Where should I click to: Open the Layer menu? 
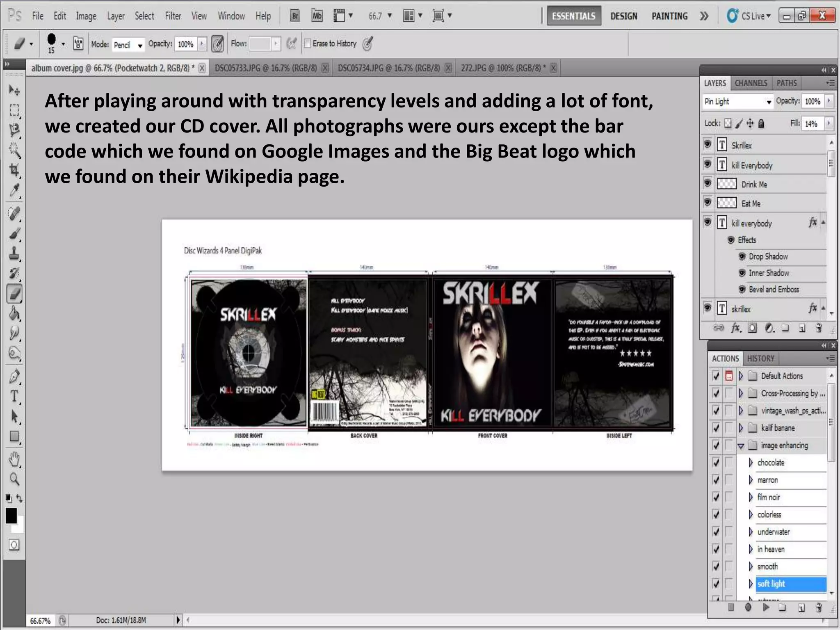(x=116, y=16)
